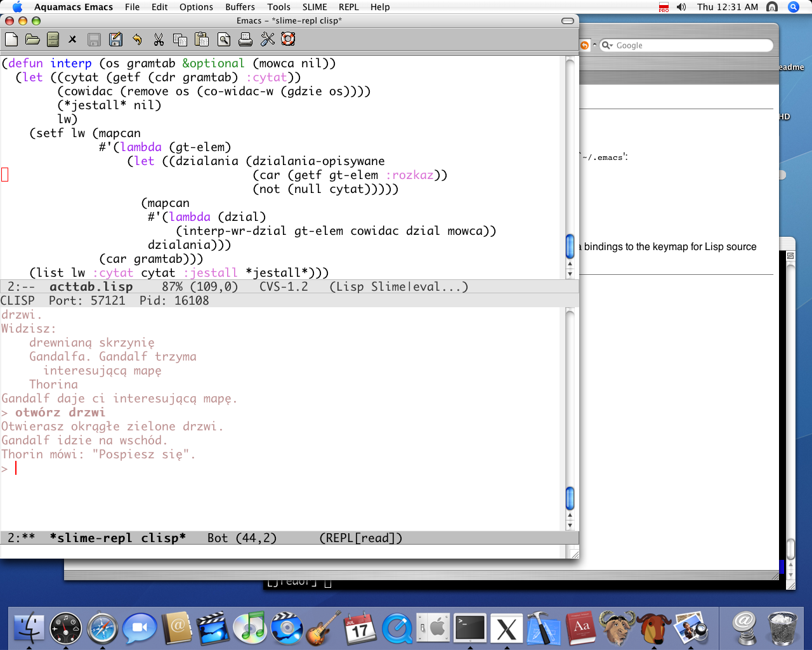The image size is (812, 650).
Task: Expand the Google search magnifier dropdown
Action: [x=607, y=45]
